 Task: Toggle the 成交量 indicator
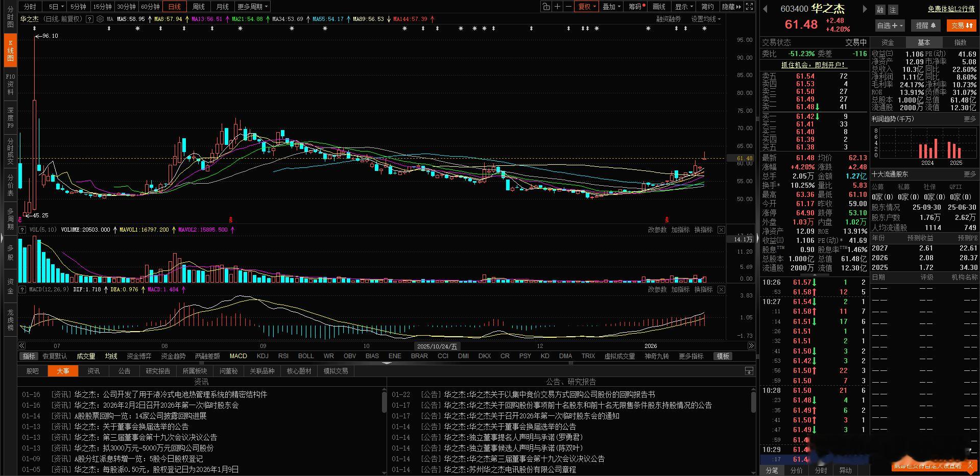[x=86, y=356]
